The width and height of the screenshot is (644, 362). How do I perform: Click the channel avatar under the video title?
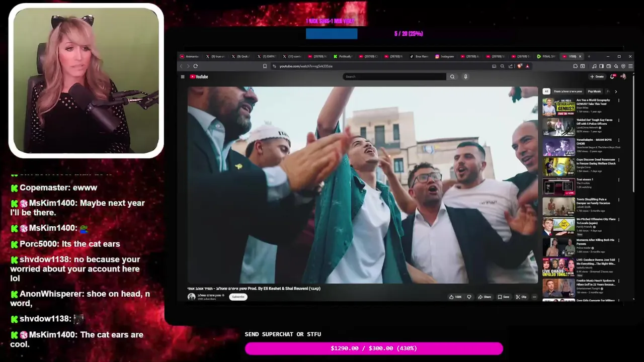191,297
